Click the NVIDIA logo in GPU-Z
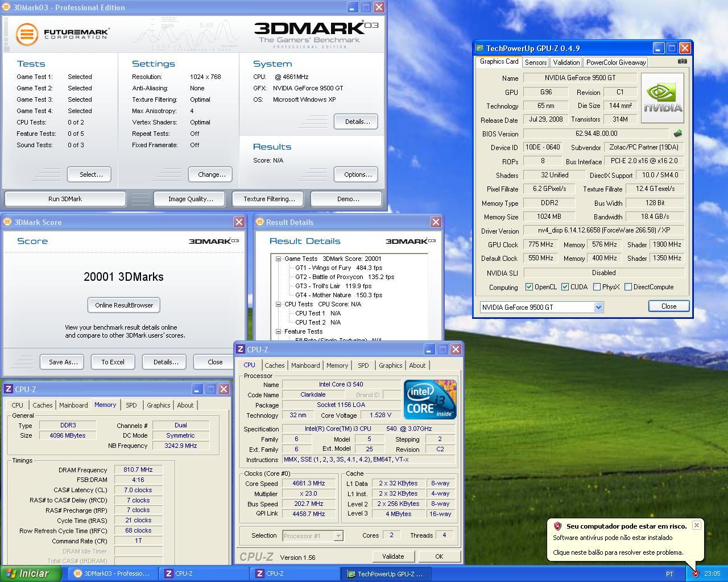Viewport: 728px width, 582px height. click(662, 98)
